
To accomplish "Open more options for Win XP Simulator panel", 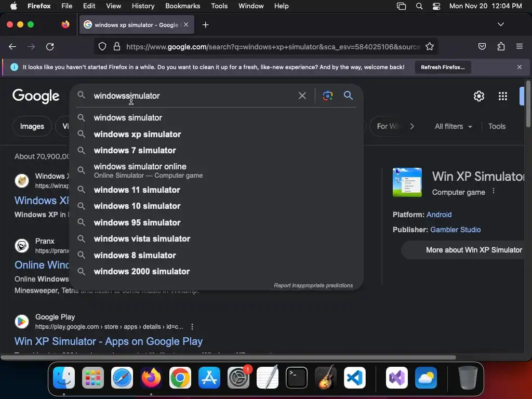I will click(x=494, y=191).
